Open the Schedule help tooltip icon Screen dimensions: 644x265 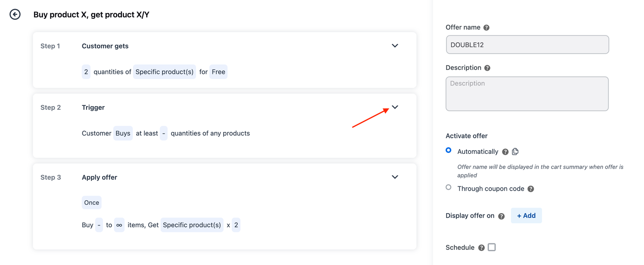(x=481, y=248)
